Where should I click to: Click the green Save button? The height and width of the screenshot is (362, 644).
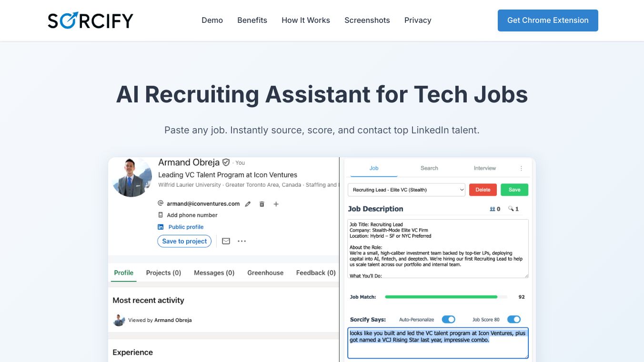[x=514, y=190]
